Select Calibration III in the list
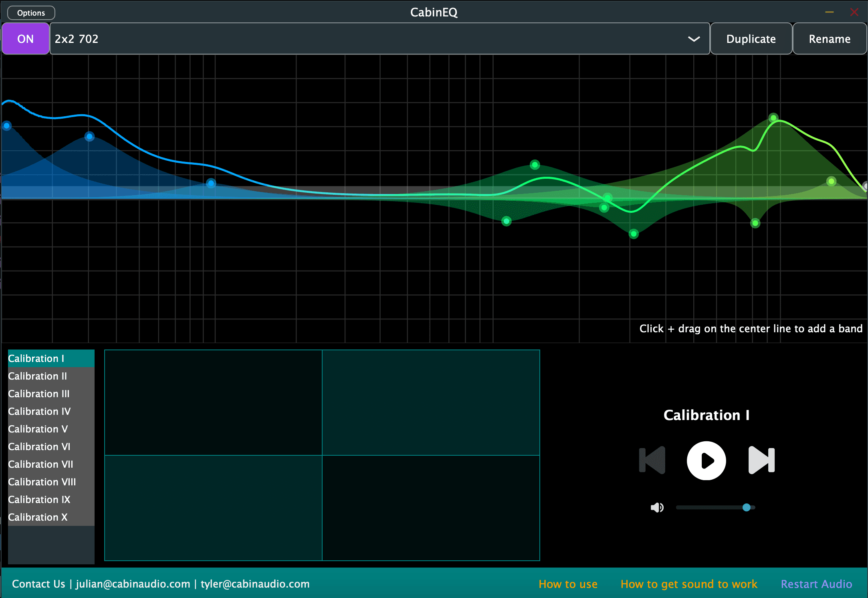The width and height of the screenshot is (868, 598). pyautogui.click(x=51, y=394)
